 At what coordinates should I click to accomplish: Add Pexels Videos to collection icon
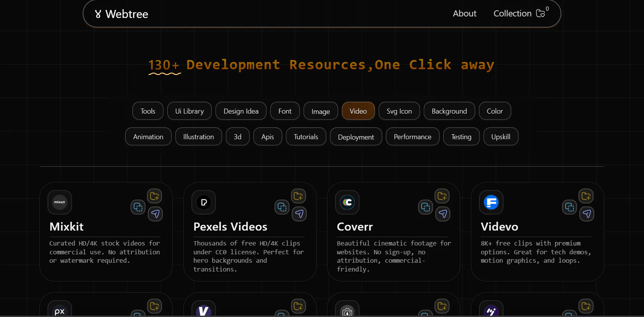298,196
